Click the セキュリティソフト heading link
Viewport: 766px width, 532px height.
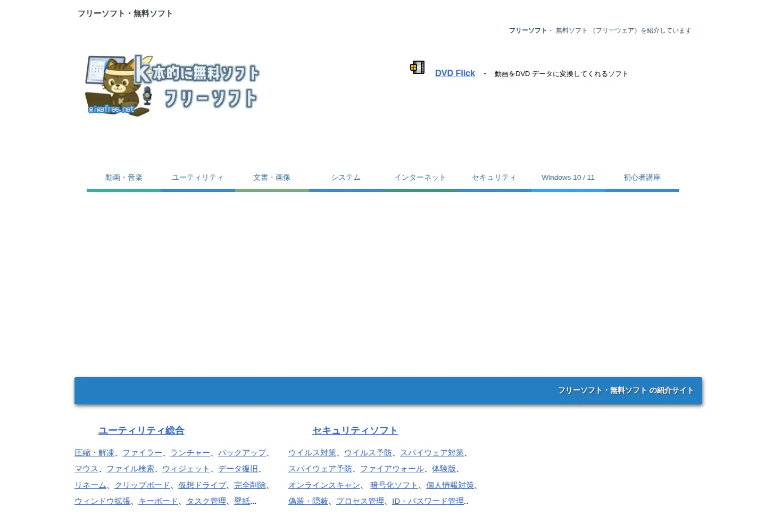point(355,430)
